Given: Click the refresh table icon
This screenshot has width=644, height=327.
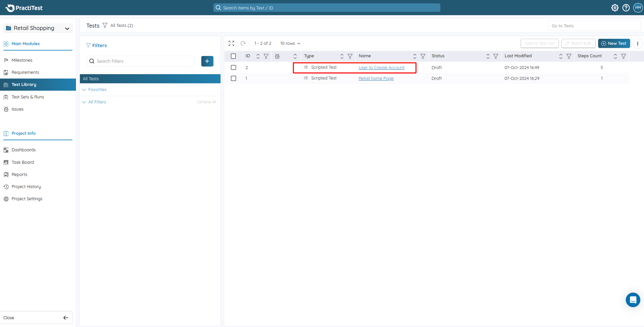Looking at the screenshot, I should point(243,43).
